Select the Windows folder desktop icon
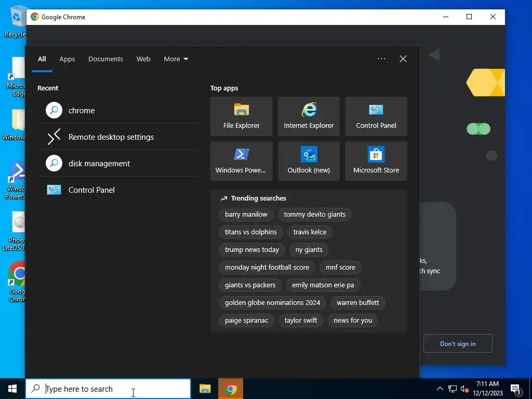This screenshot has width=532, height=399. (x=14, y=125)
